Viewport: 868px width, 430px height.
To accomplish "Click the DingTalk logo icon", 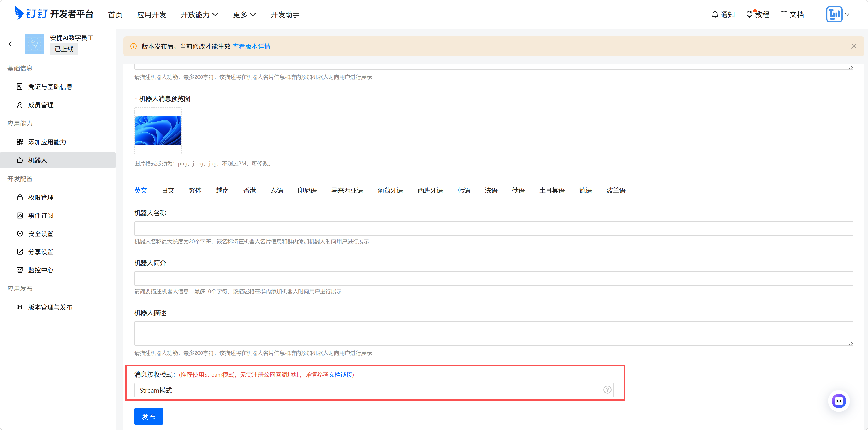I will (x=19, y=13).
